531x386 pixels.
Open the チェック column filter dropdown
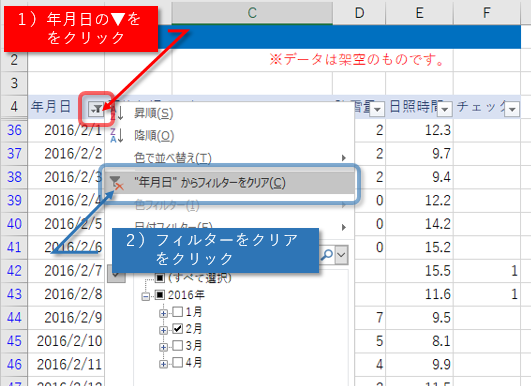(512, 109)
